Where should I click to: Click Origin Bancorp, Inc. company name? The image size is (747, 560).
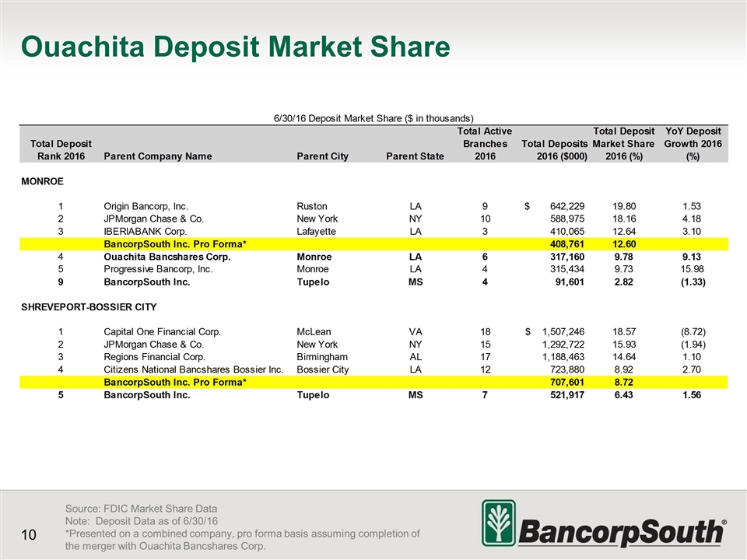tap(146, 206)
